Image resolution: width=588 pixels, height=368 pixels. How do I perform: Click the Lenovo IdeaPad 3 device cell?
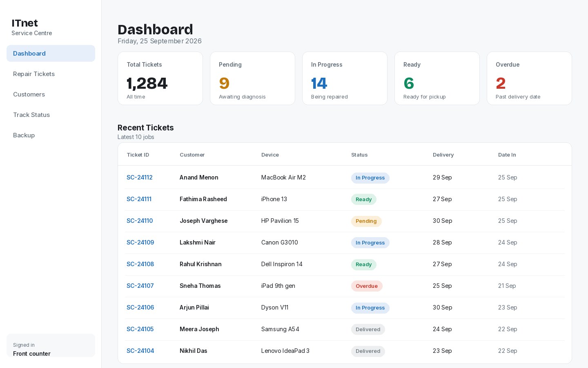tap(285, 351)
